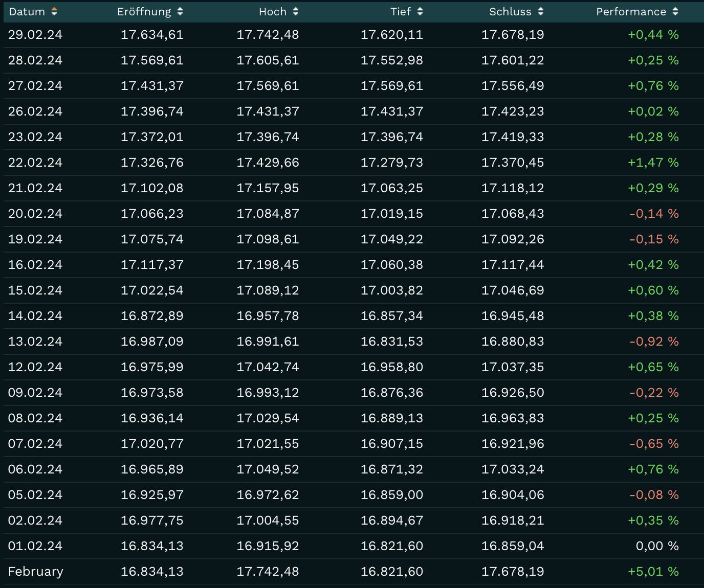Screen dimensions: 704x588
Task: Click the +5,01 % monthly performance value
Action: (x=653, y=572)
